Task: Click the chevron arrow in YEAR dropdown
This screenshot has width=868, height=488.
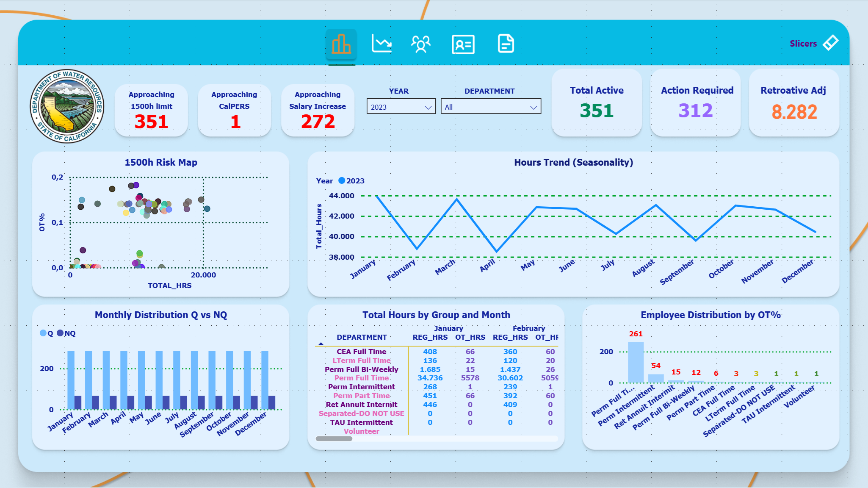Action: (x=428, y=108)
